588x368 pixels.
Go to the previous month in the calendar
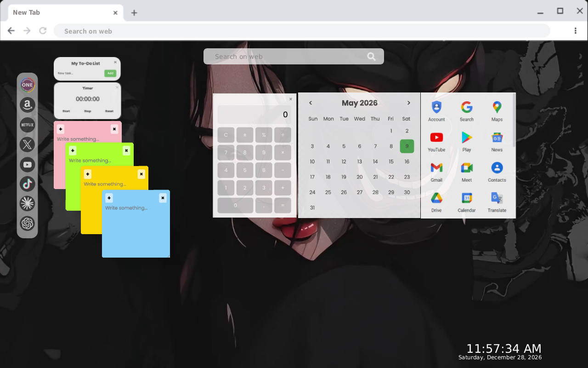point(311,103)
